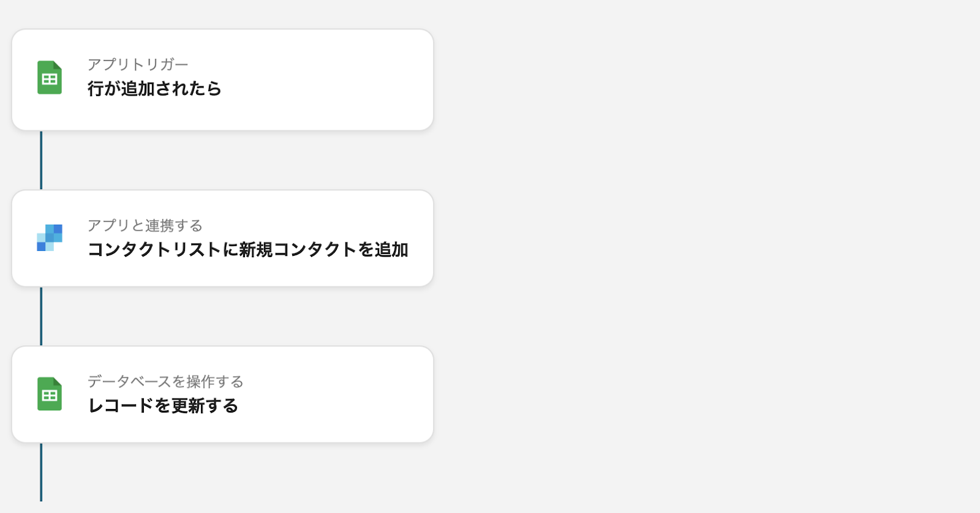Click the blue SendGrid icon in the アプリと連携する card
980x513 pixels.
50,238
